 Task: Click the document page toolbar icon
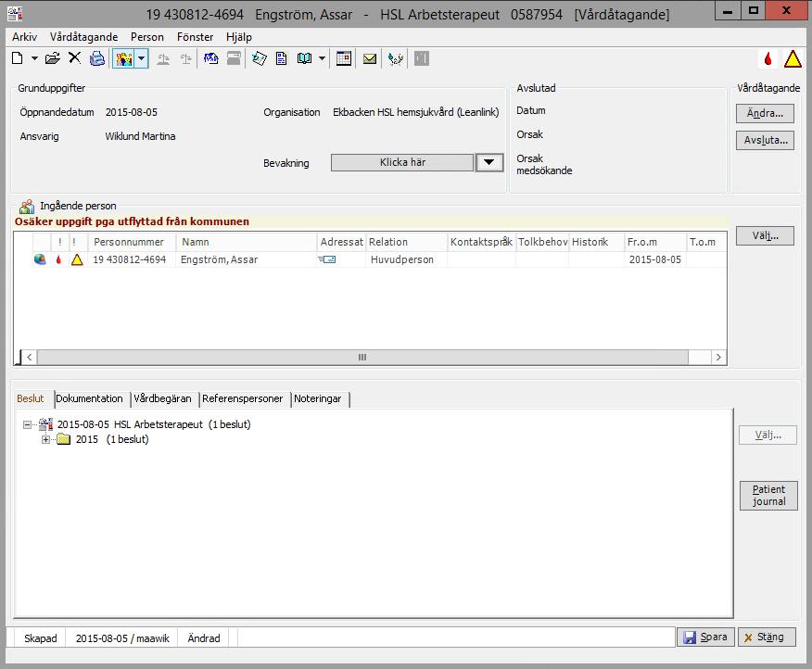pos(281,58)
